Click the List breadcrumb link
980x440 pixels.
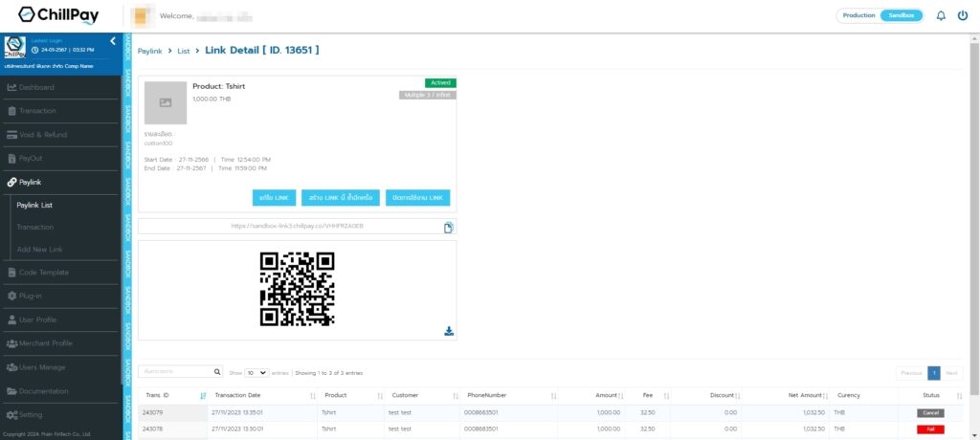pos(183,52)
